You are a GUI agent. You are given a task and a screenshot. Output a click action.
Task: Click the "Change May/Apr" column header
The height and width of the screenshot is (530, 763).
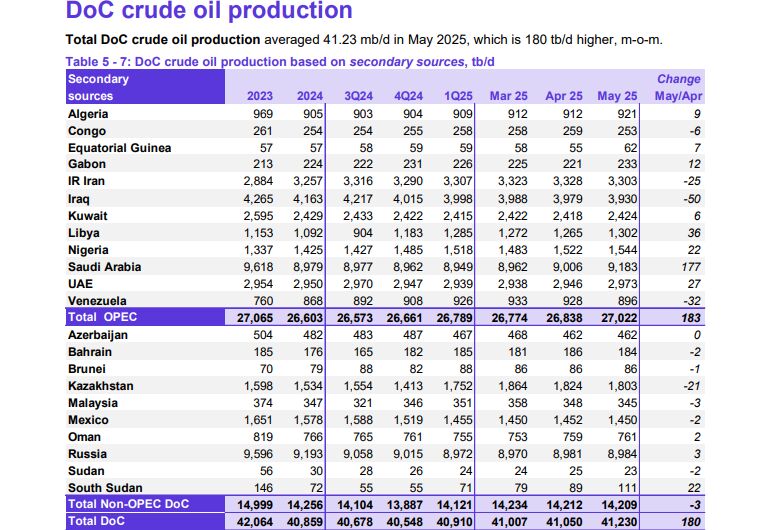pos(678,88)
